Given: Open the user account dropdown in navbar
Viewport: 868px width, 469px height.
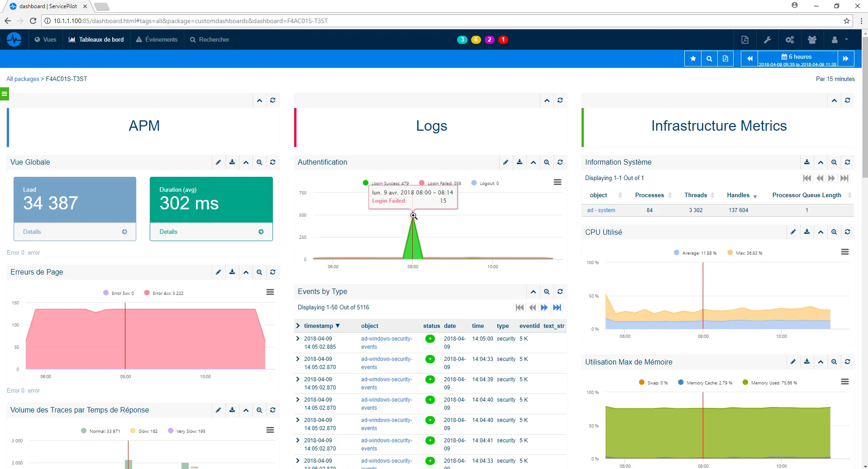Looking at the screenshot, I should [839, 40].
